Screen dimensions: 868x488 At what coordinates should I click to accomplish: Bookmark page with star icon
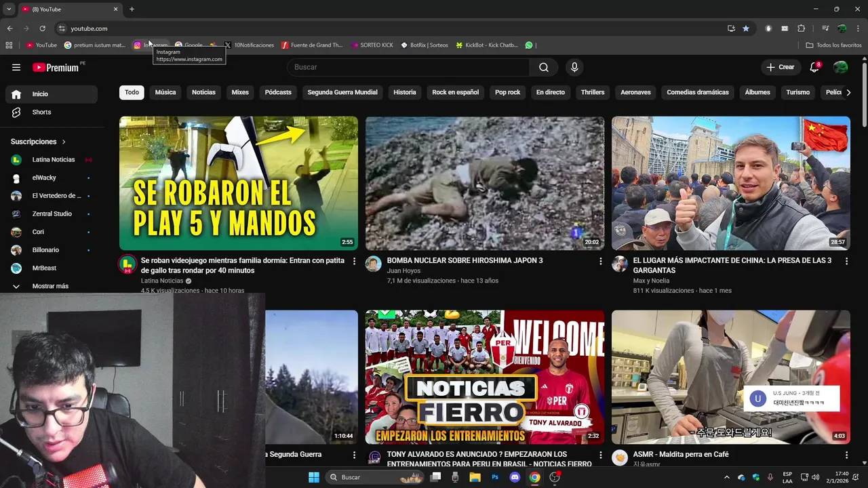coord(746,28)
